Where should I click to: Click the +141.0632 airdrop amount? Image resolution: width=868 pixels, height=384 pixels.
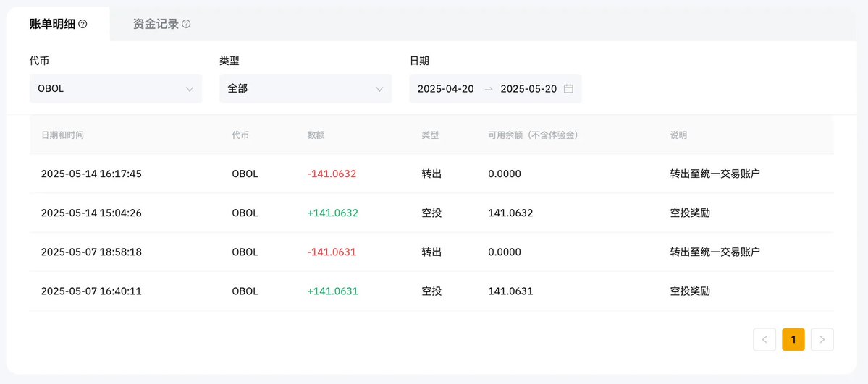[x=333, y=213]
